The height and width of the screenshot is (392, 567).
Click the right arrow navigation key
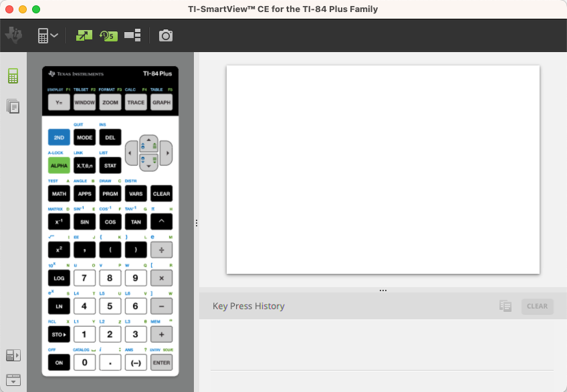click(166, 153)
